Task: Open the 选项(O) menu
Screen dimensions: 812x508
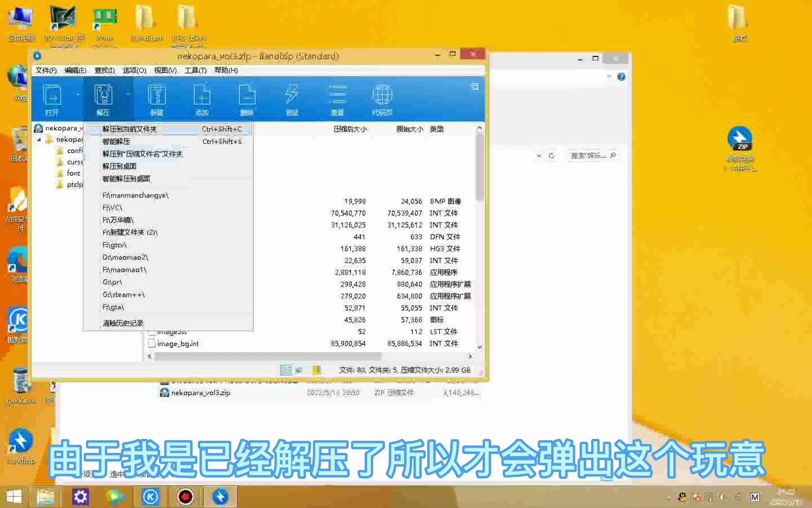Action: pyautogui.click(x=134, y=71)
